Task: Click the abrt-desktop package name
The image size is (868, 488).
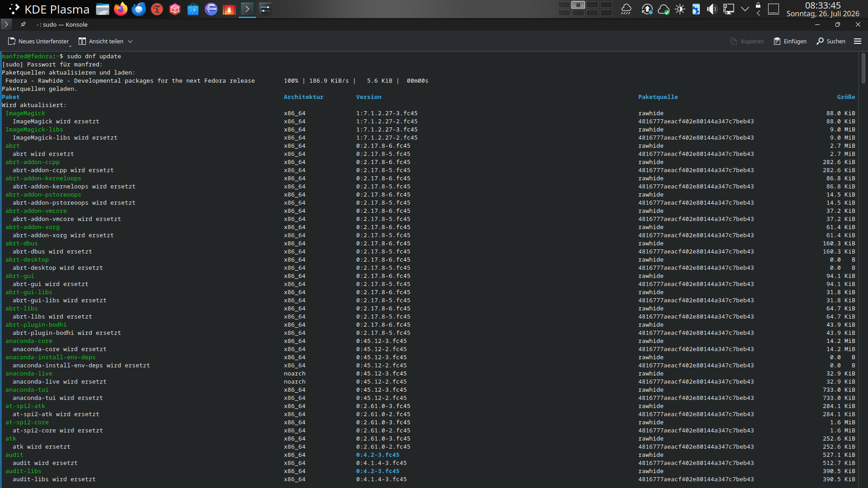Action: point(27,260)
